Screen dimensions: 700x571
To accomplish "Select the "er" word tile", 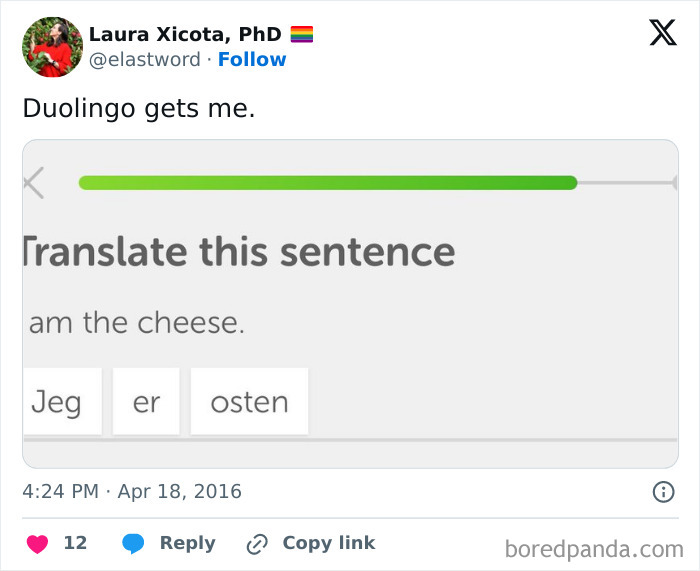I will [146, 402].
